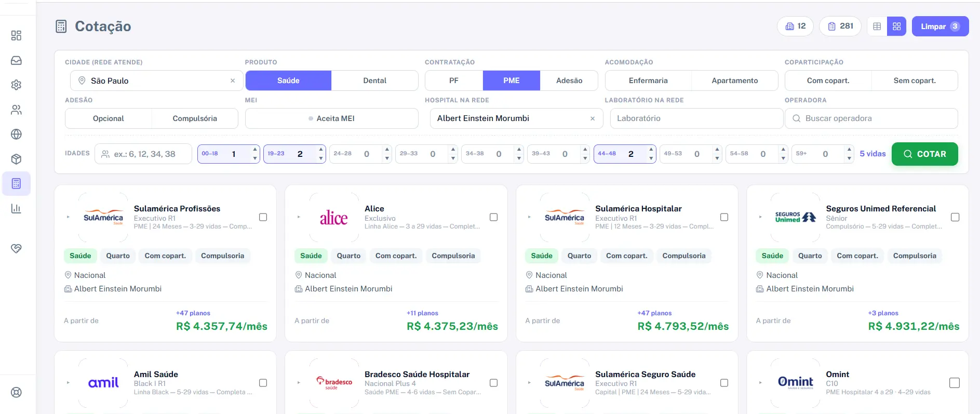The image size is (980, 414).
Task: Click the Omint logo
Action: [x=795, y=383]
